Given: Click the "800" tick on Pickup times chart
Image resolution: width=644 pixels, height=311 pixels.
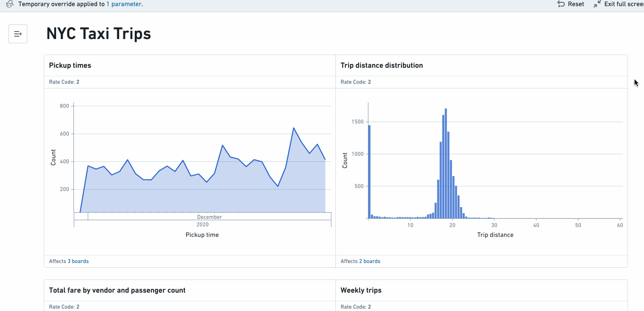Looking at the screenshot, I should pos(65,106).
